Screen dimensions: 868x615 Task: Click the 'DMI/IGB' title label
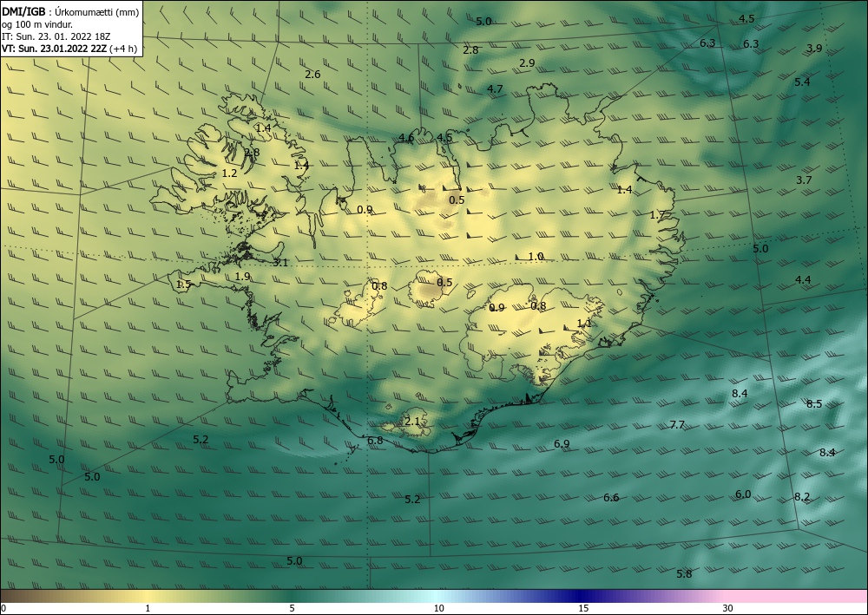point(23,11)
